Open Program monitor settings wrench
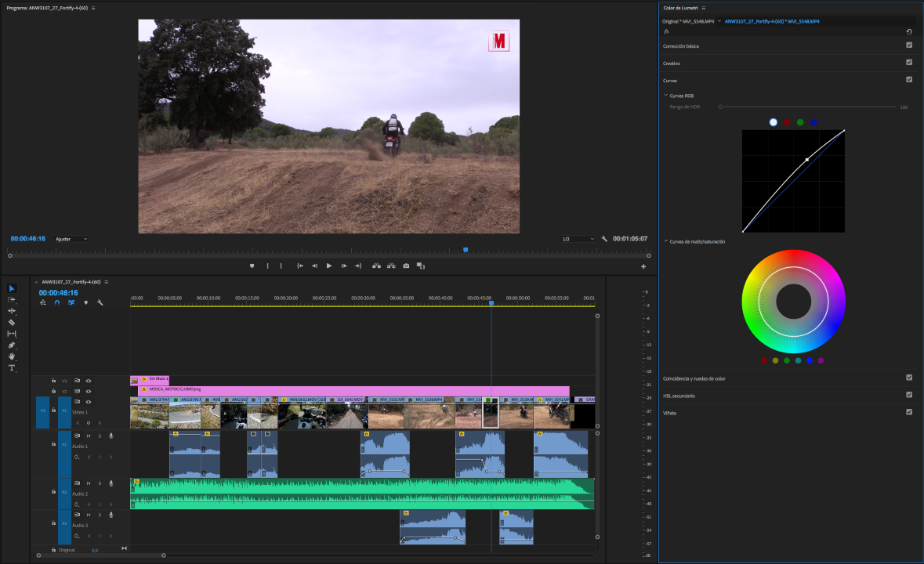924x564 pixels. 604,239
